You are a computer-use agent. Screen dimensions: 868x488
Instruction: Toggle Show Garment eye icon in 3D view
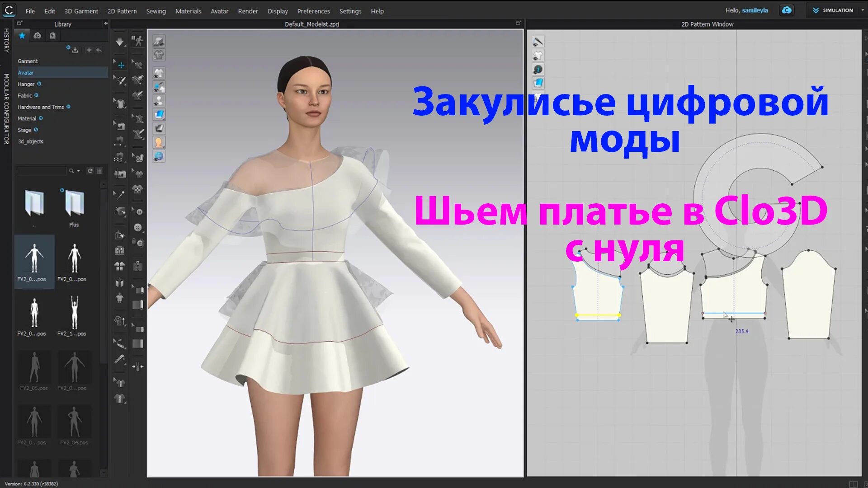pos(159,73)
